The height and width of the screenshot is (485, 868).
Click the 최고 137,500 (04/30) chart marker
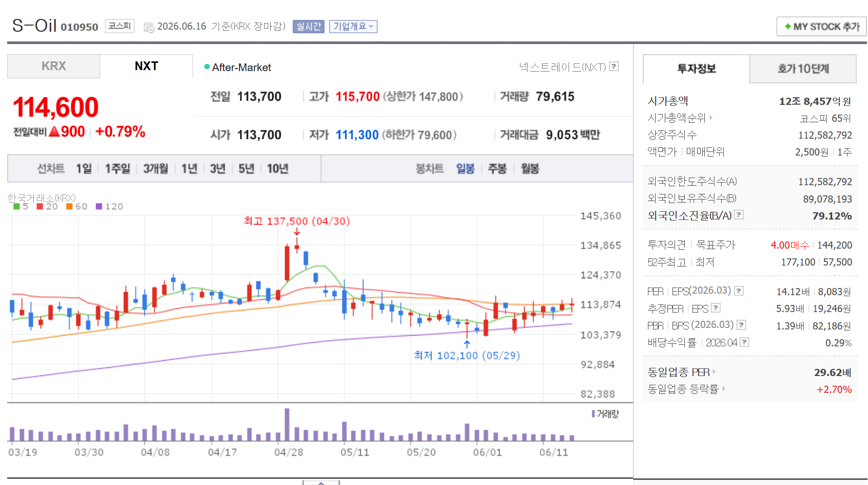pyautogui.click(x=297, y=221)
